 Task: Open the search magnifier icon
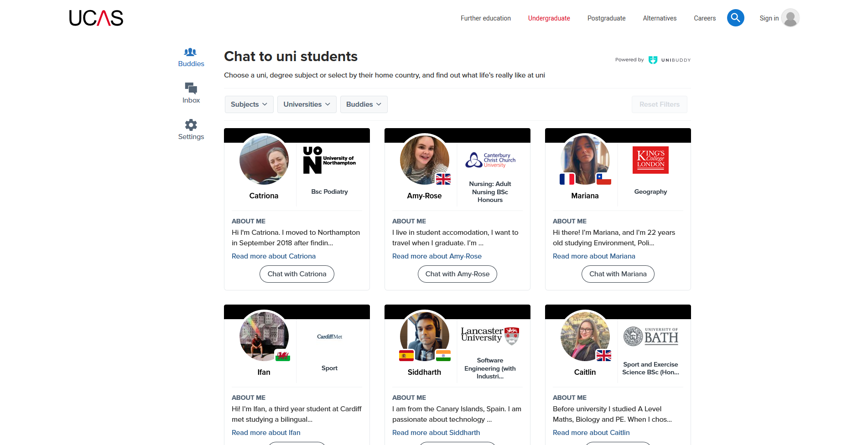[735, 18]
